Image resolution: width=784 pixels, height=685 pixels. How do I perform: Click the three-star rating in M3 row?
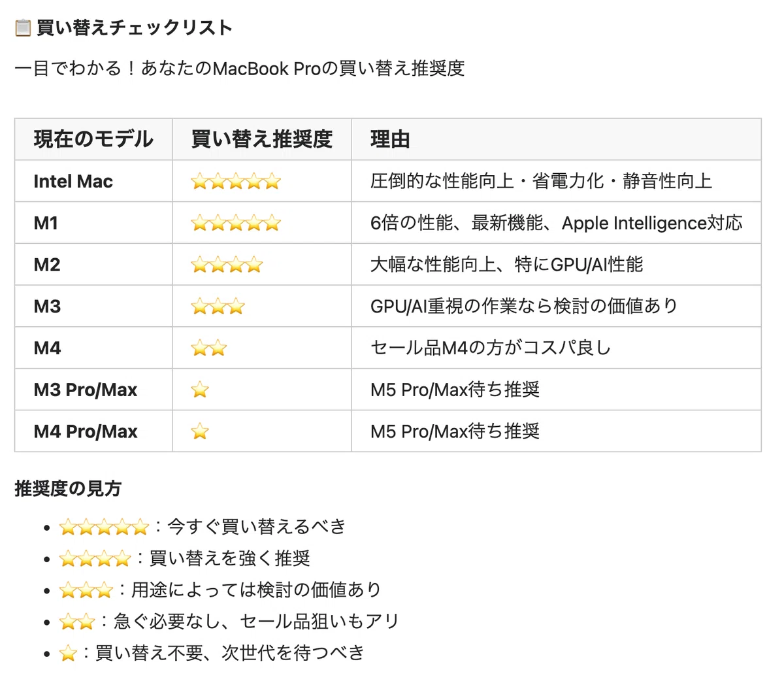coord(218,307)
